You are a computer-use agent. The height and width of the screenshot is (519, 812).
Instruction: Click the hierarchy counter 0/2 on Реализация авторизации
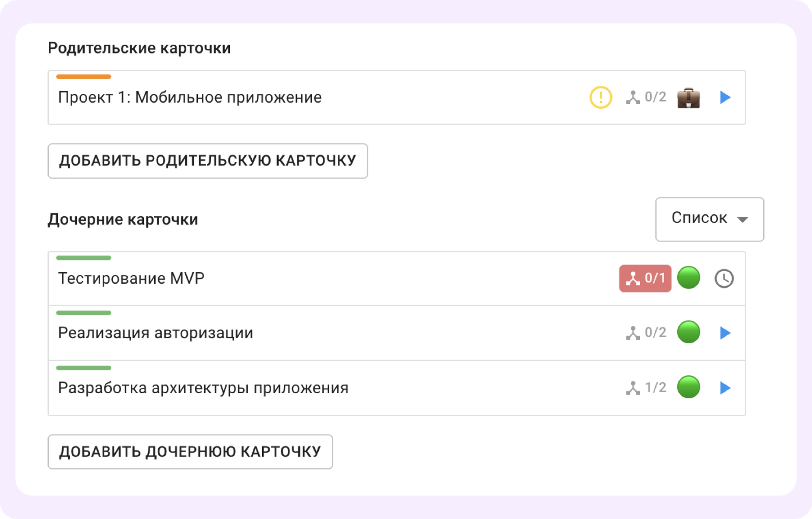click(x=647, y=333)
